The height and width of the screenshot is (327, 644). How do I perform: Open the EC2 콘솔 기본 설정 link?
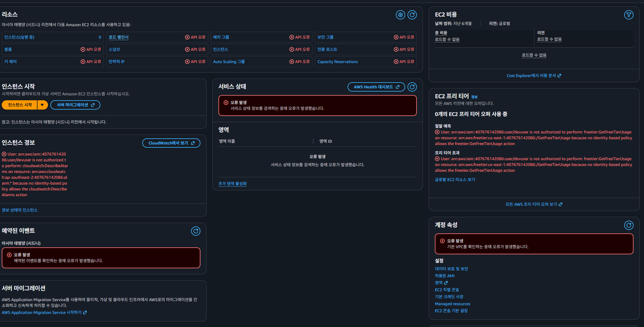(x=451, y=311)
